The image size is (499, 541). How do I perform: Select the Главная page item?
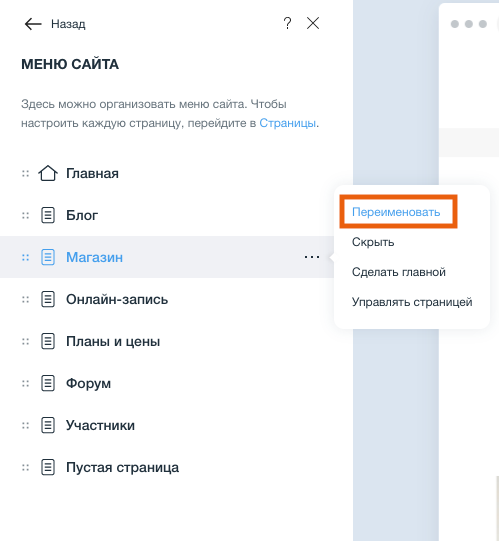pos(167,173)
